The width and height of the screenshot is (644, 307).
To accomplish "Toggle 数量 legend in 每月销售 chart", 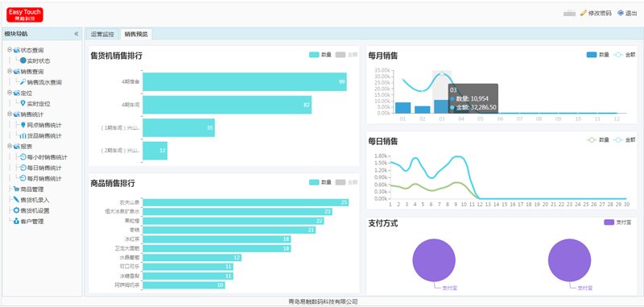I will 597,55.
